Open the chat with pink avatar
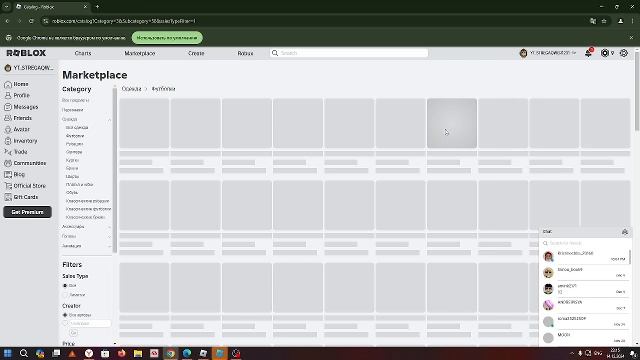Image resolution: width=640 pixels, height=360 pixels. (584, 305)
